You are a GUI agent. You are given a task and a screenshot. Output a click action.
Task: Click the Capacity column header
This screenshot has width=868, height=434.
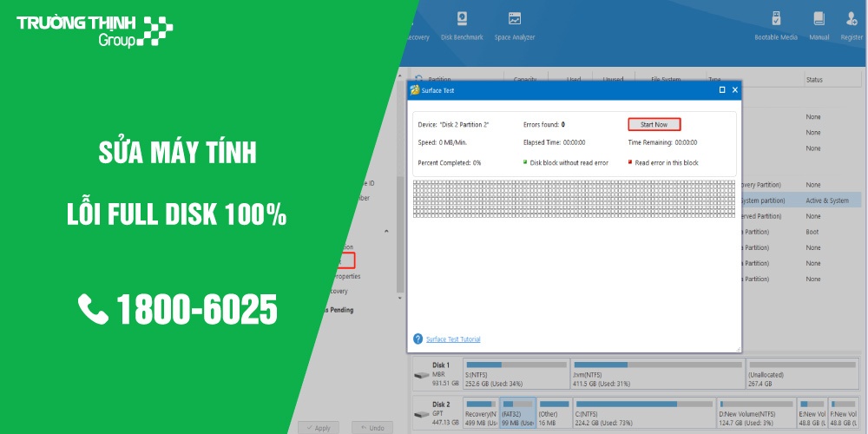pos(525,80)
